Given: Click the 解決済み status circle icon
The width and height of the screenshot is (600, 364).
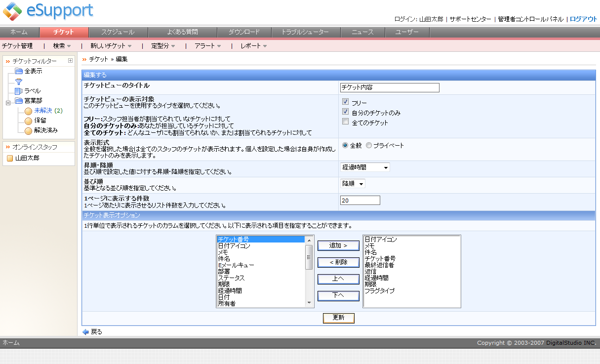Looking at the screenshot, I should click(x=29, y=130).
